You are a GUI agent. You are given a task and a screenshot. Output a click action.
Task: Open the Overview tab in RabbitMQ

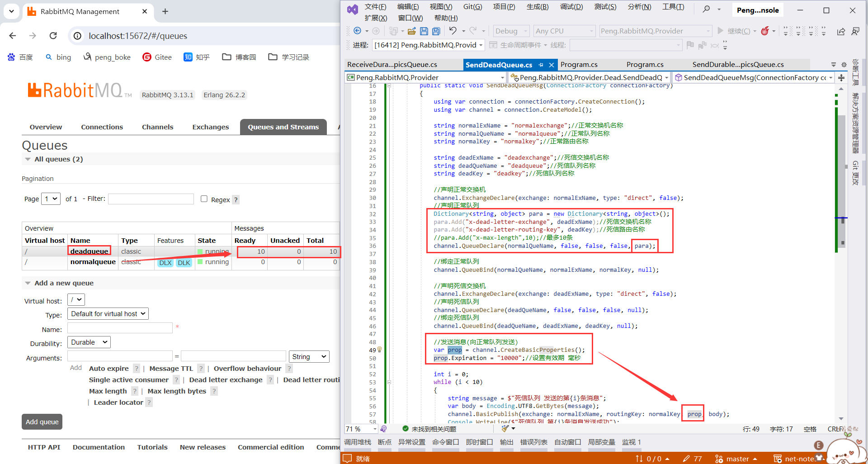pyautogui.click(x=46, y=127)
